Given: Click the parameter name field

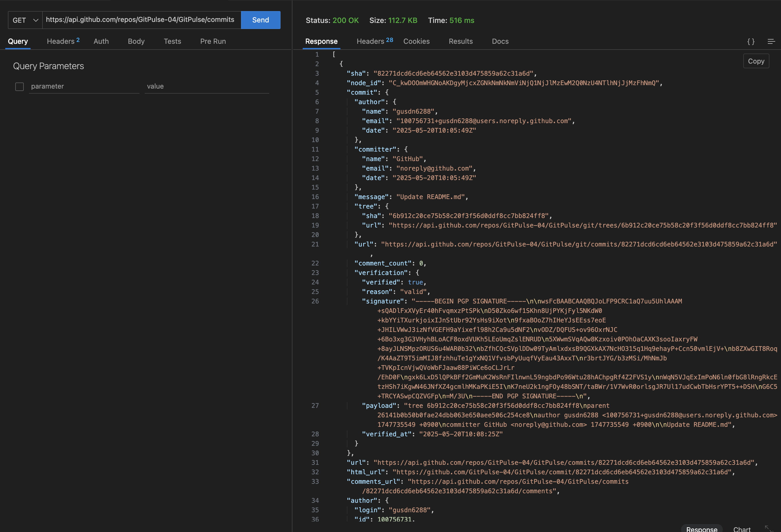Looking at the screenshot, I should point(84,86).
